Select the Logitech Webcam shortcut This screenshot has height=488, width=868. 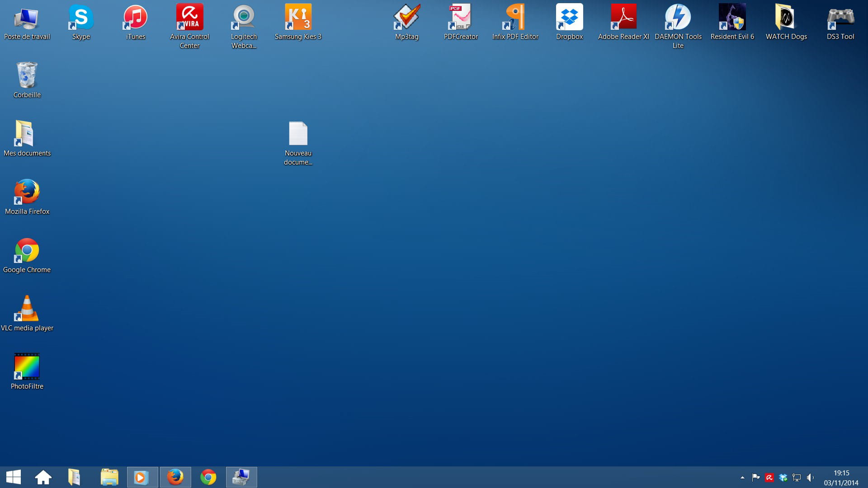pyautogui.click(x=244, y=27)
